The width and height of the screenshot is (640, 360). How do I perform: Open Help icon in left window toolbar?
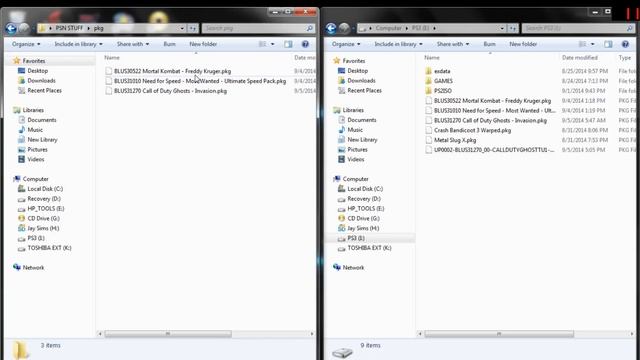[305, 44]
